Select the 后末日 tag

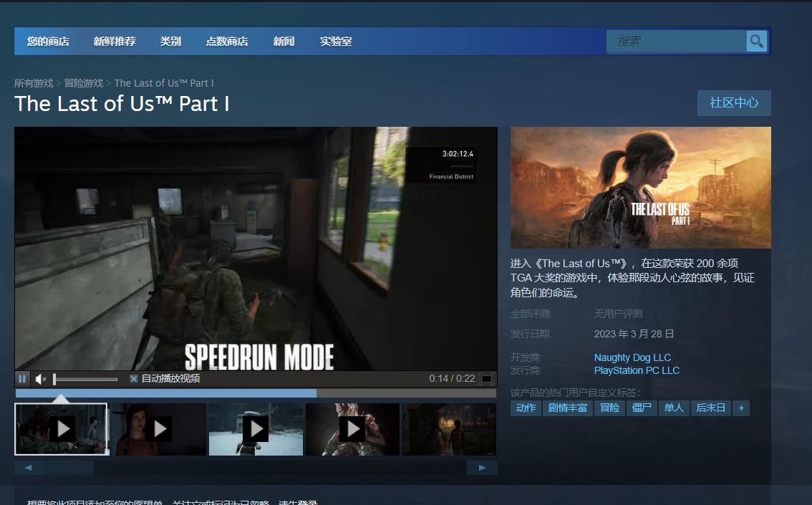(710, 408)
